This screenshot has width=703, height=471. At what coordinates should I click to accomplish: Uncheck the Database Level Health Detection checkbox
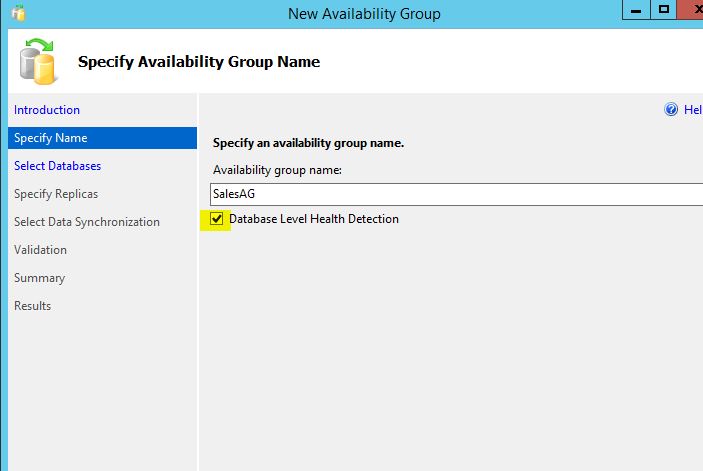217,219
